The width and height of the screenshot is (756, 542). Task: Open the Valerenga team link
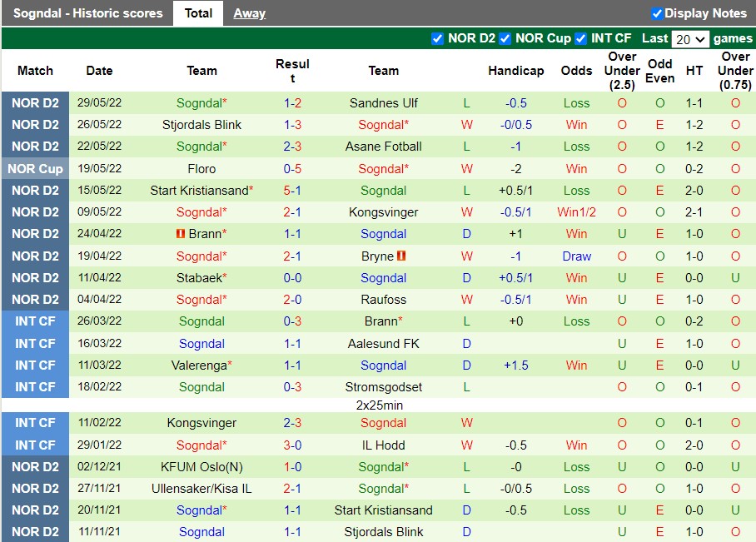coord(201,365)
